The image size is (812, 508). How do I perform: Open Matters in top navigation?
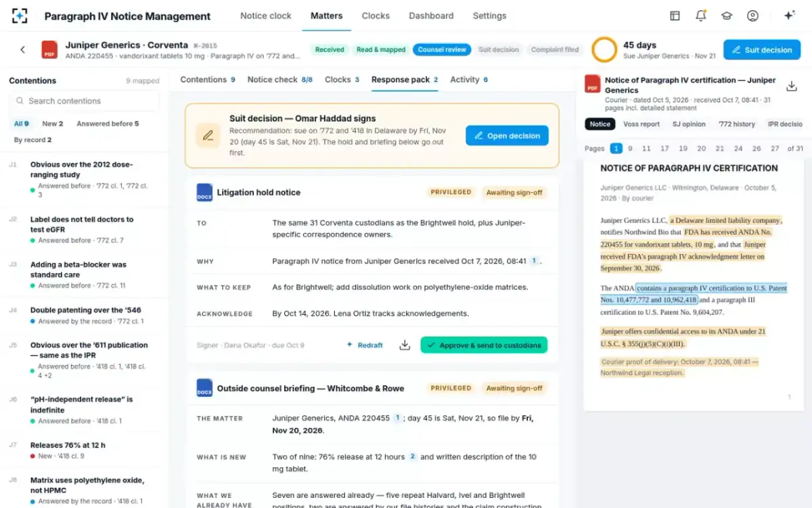pos(327,16)
